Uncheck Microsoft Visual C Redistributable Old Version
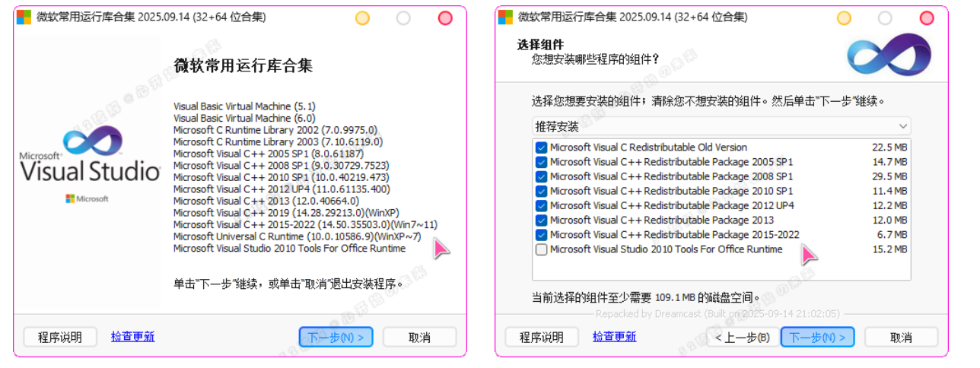The height and width of the screenshot is (368, 980). pos(541,148)
